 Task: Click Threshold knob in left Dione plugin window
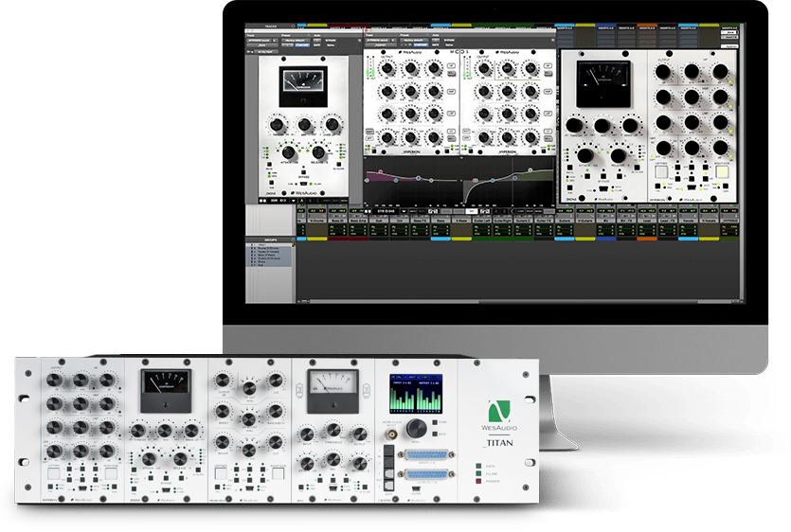277,125
